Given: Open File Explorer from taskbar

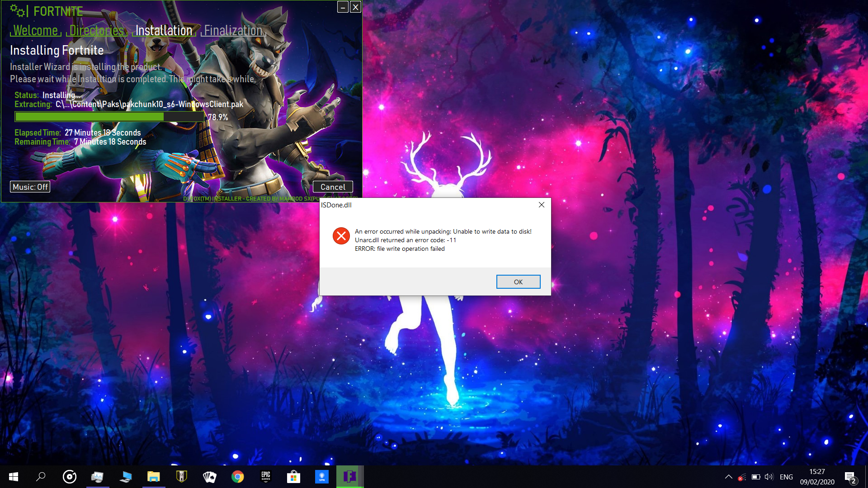Looking at the screenshot, I should pos(154,477).
